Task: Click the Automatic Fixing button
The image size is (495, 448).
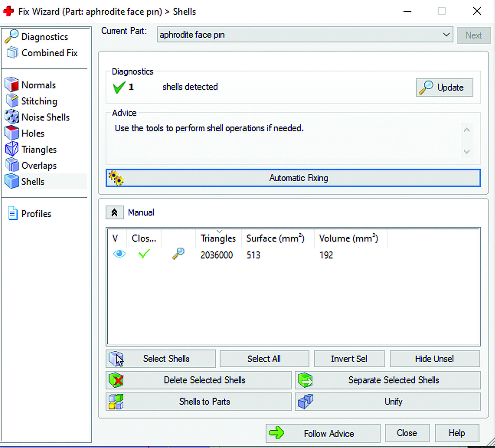Action: tap(293, 178)
